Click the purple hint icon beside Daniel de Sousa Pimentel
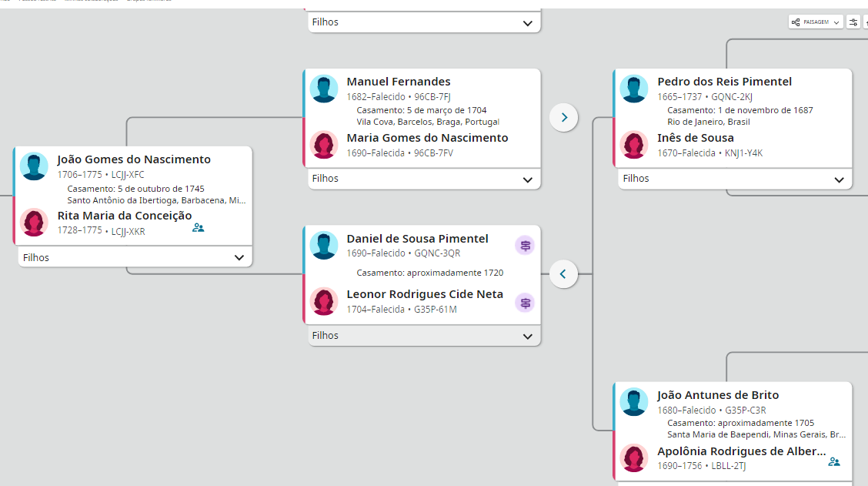The height and width of the screenshot is (486, 868). (x=525, y=246)
